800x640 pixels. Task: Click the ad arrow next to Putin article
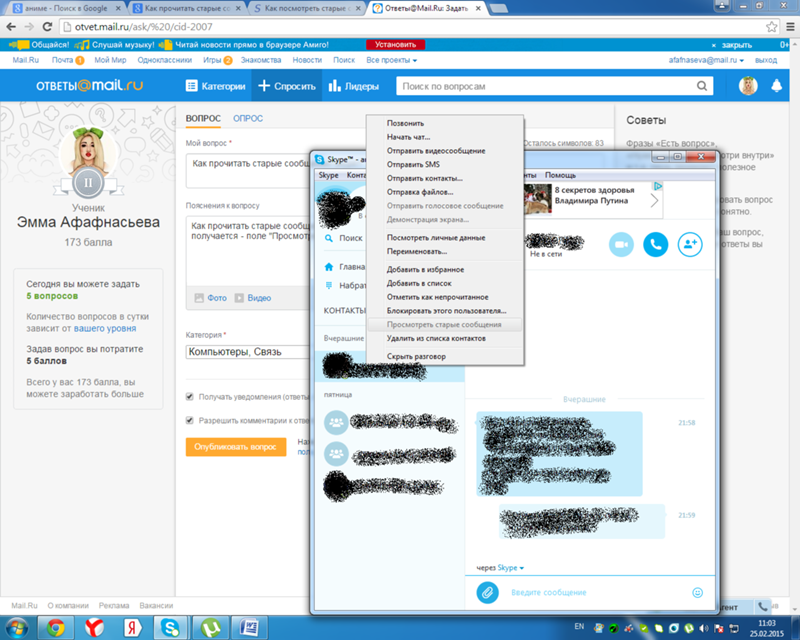[x=655, y=201]
